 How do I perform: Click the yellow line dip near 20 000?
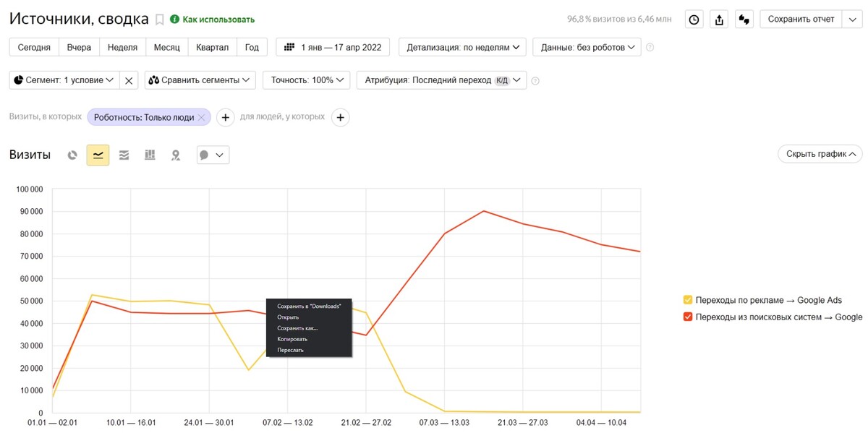248,370
